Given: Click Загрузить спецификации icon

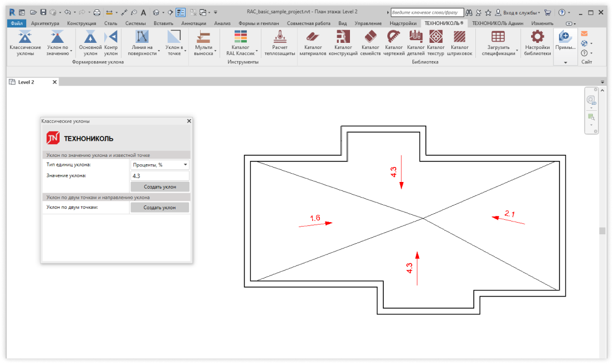Looking at the screenshot, I should point(498,38).
